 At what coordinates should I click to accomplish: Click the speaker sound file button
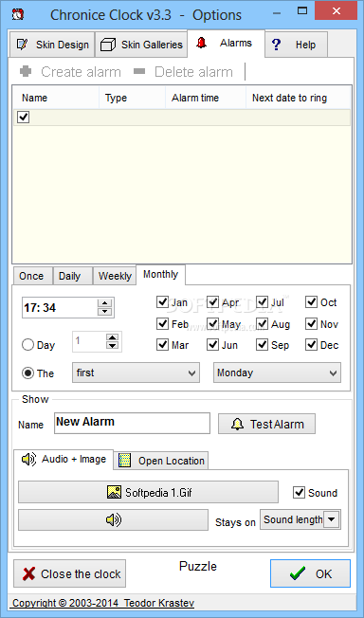pyautogui.click(x=113, y=519)
